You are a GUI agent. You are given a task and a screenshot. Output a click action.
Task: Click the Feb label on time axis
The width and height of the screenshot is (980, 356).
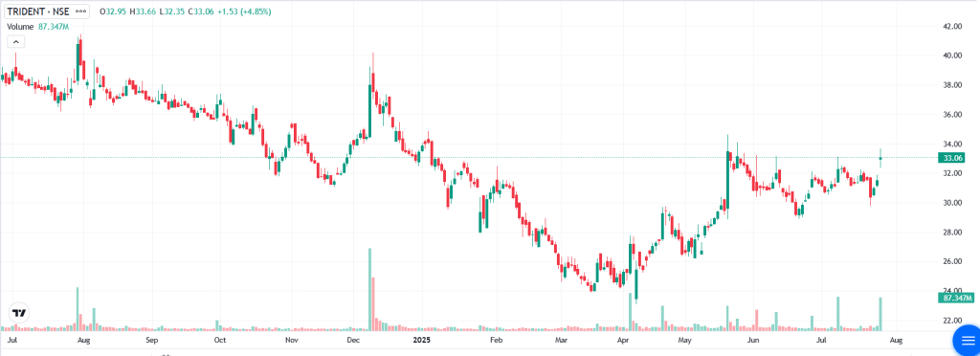point(497,341)
